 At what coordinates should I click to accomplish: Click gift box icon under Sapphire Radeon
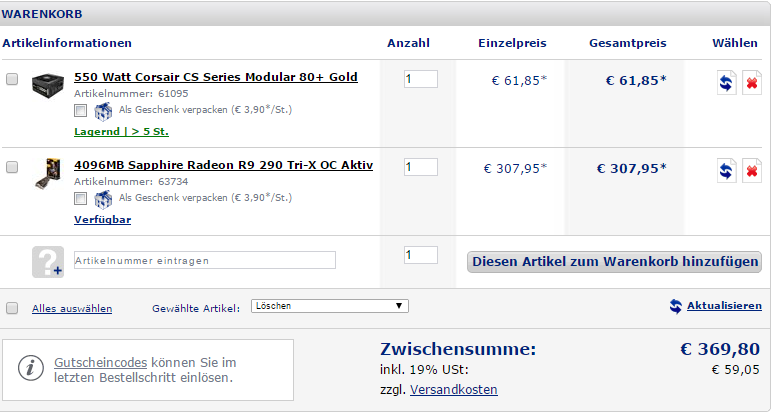pos(103,199)
